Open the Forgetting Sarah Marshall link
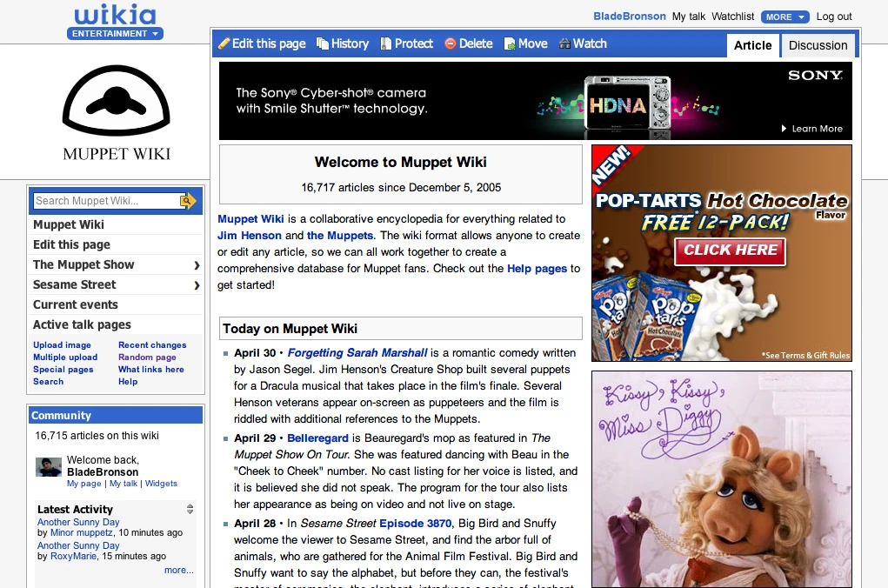Viewport: 888px width, 588px height. pyautogui.click(x=357, y=353)
